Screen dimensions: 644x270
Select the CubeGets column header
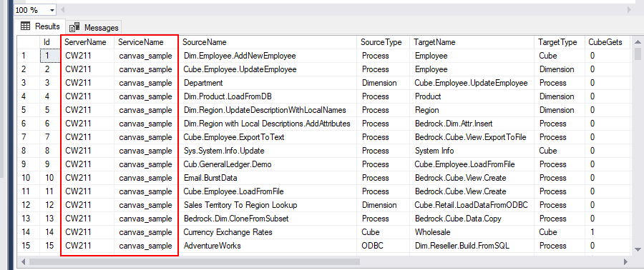click(x=607, y=42)
